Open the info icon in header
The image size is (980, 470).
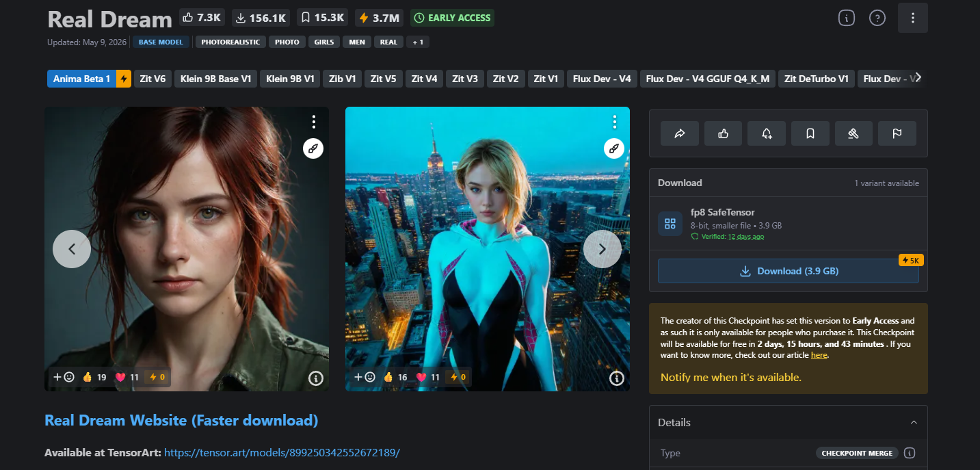(847, 18)
